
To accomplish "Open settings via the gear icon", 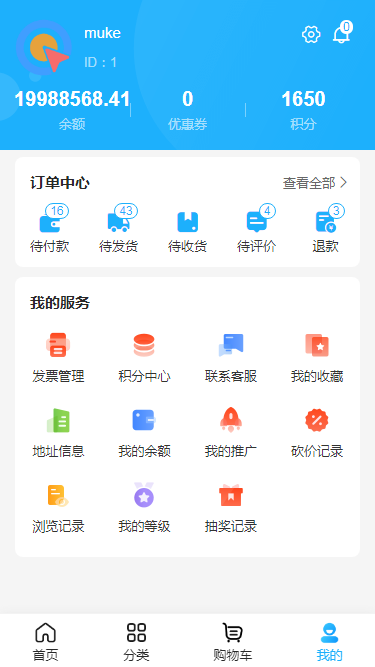I will coord(311,34).
